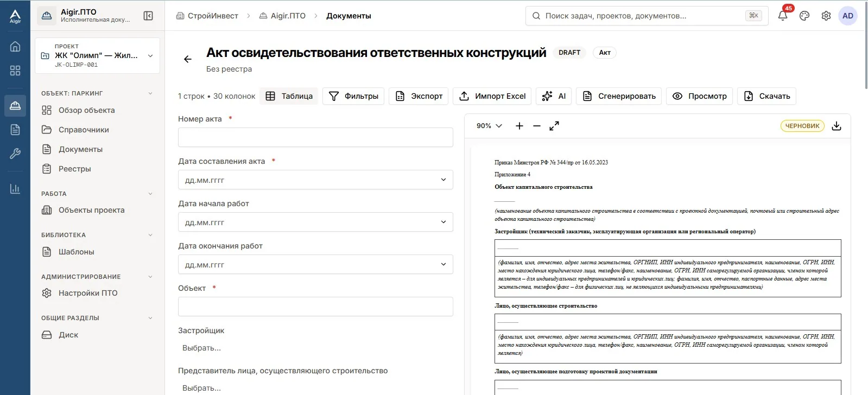The height and width of the screenshot is (395, 868).
Task: Click the Aigir logo icon
Action: (x=15, y=16)
